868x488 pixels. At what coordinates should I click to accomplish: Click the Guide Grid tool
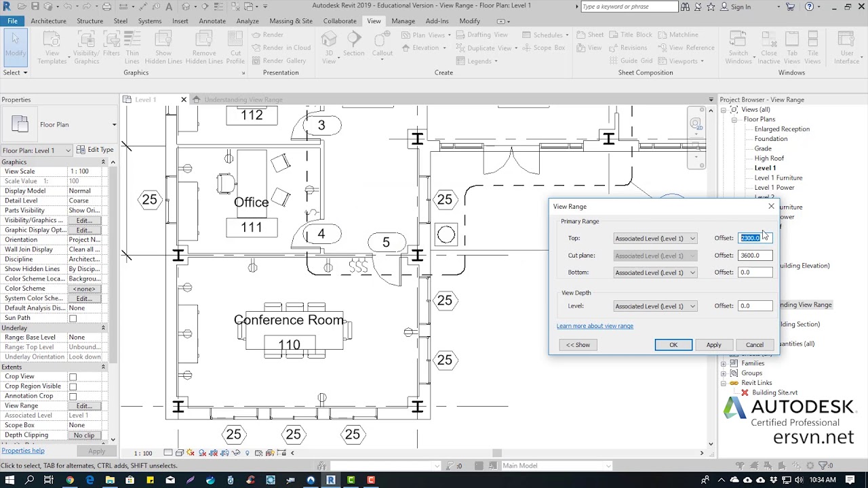[x=631, y=60]
